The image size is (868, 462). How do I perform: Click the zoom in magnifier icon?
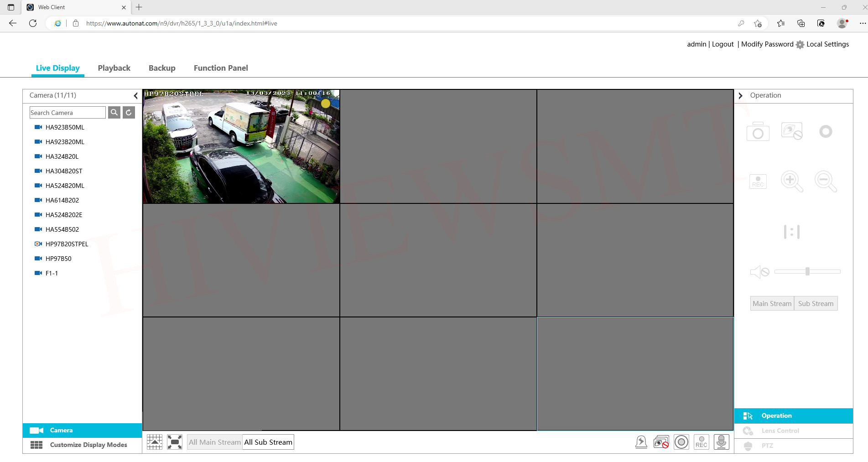tap(791, 182)
